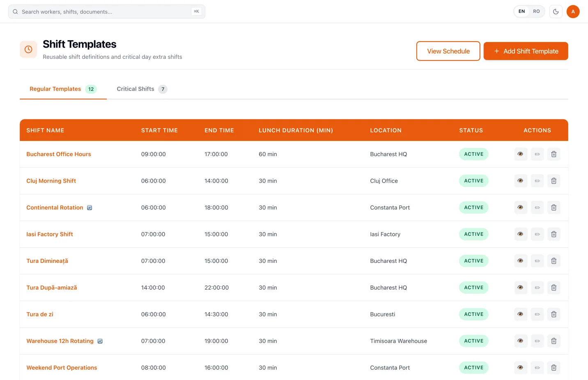Click the Location column header

point(386,130)
